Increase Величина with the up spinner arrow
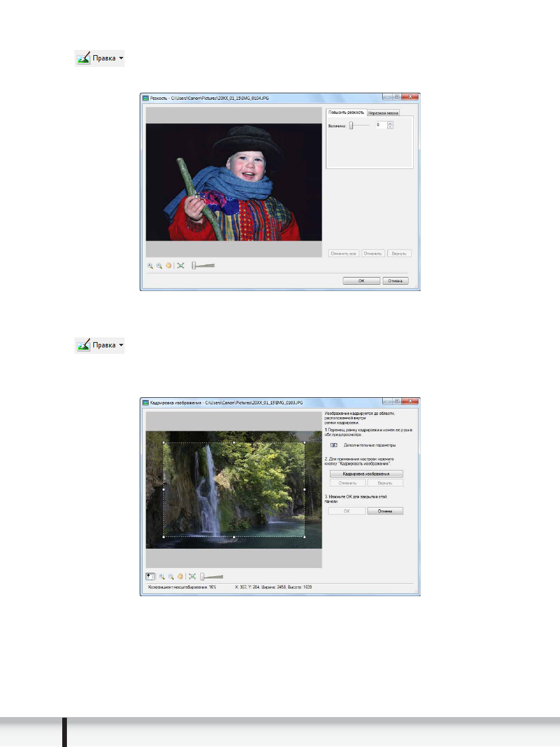The image size is (560, 747). 390,123
